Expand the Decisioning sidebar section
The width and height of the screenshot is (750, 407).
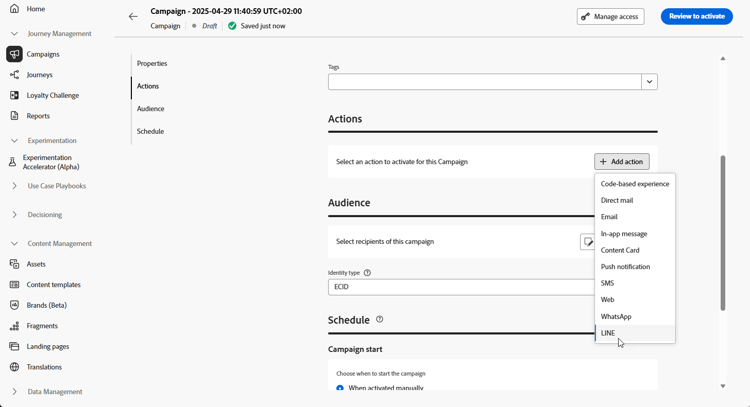pos(14,214)
